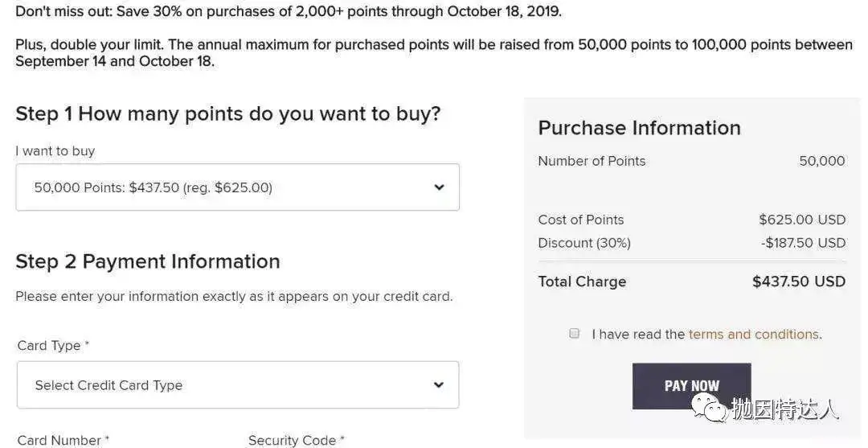Click the 'I want to buy' label
868x448 pixels.
55,150
